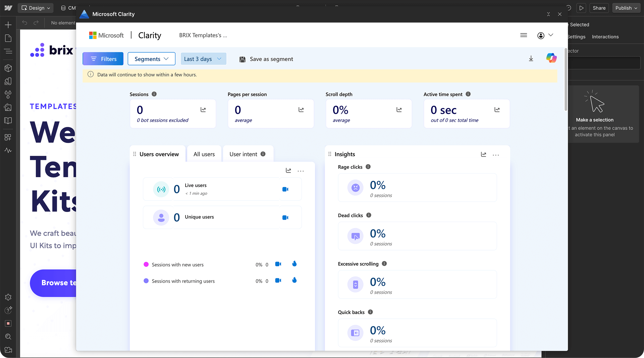Select the Add elements plus icon in Webflow
Image resolution: width=644 pixels, height=358 pixels.
8,24
